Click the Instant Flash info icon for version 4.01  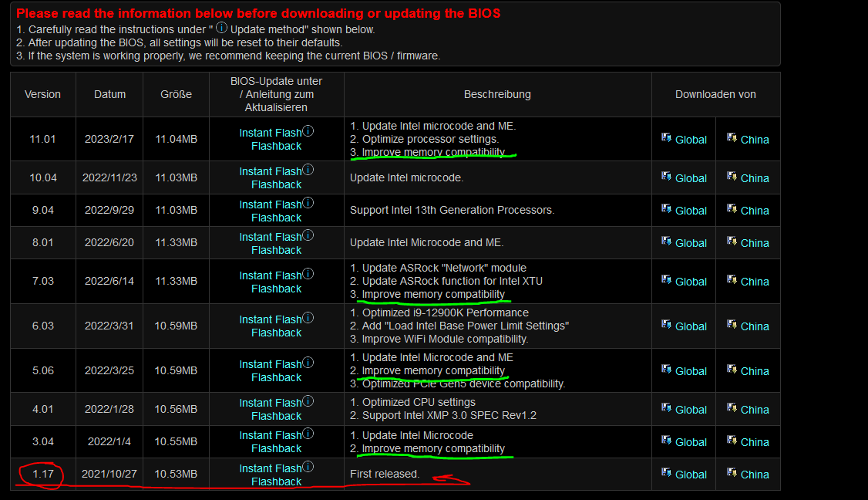coord(308,400)
